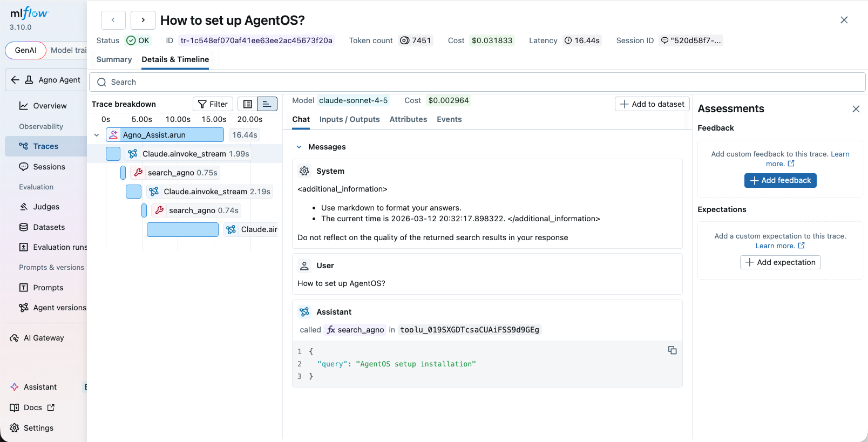Open Settings gear item
The height and width of the screenshot is (442, 868).
click(32, 428)
